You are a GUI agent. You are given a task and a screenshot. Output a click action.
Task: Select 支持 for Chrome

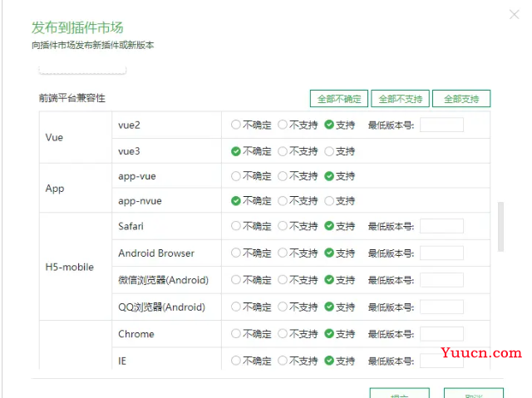coord(329,333)
